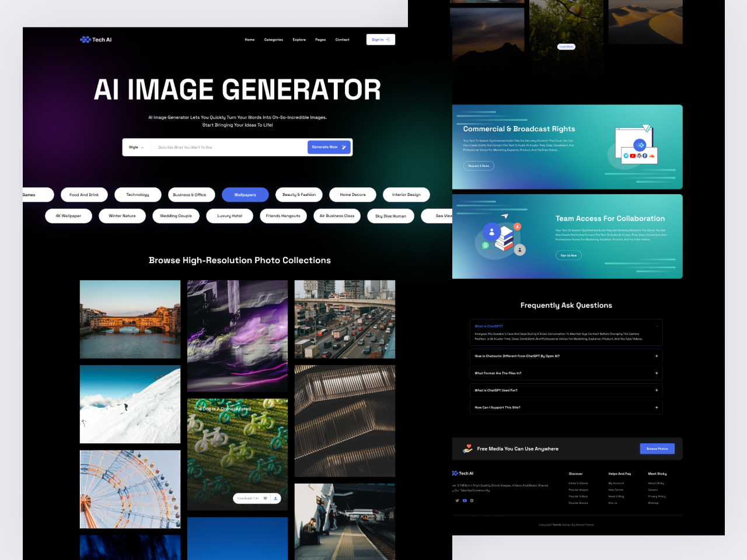Open the Pages nav item
The height and width of the screenshot is (560, 747).
pyautogui.click(x=320, y=40)
